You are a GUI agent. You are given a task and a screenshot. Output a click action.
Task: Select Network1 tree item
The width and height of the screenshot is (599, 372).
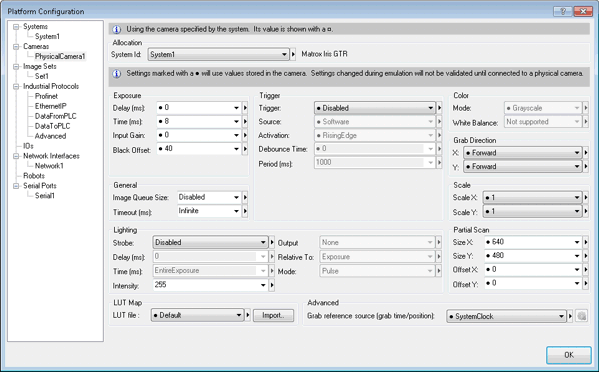pos(49,166)
